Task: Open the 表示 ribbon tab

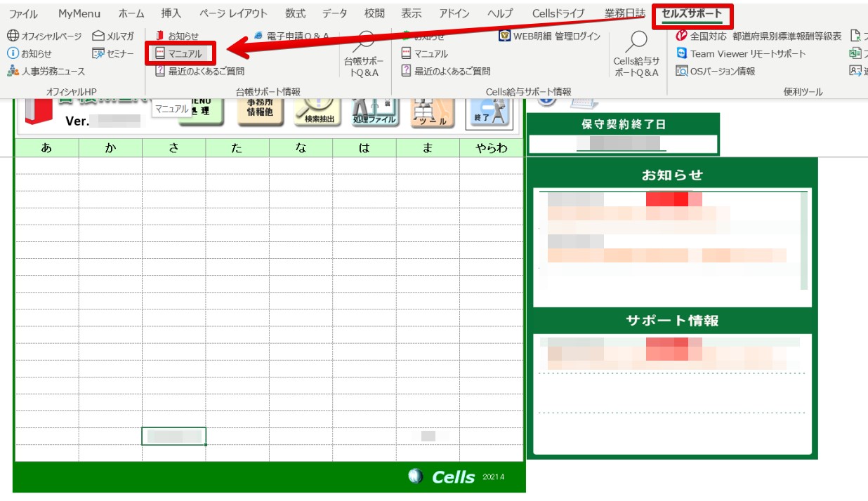Action: (412, 14)
